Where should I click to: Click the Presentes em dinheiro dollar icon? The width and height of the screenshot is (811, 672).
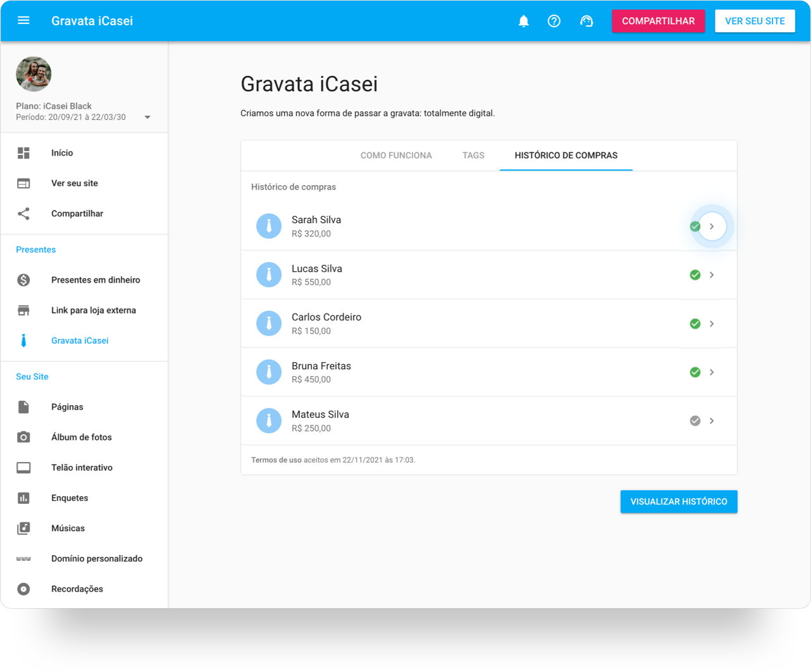[x=23, y=280]
